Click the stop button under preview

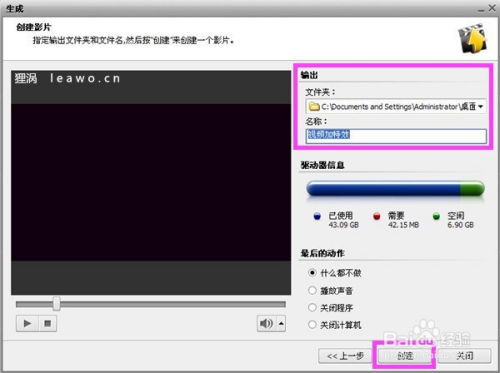[x=47, y=323]
